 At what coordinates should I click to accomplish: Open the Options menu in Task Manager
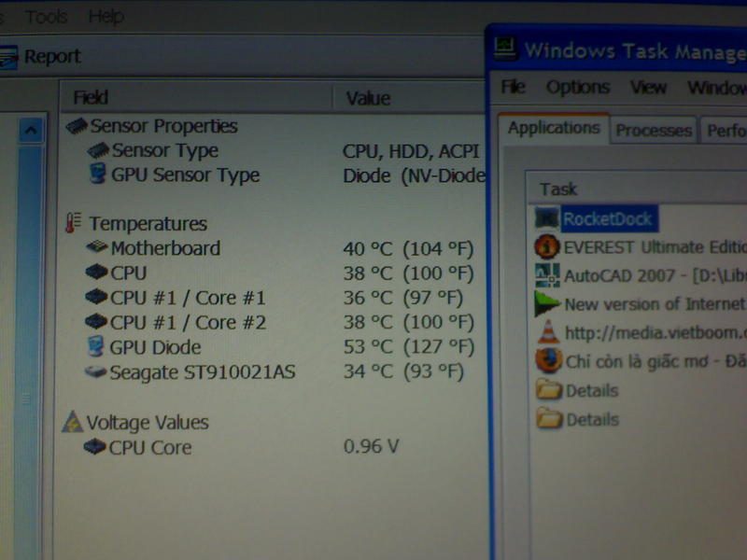577,88
